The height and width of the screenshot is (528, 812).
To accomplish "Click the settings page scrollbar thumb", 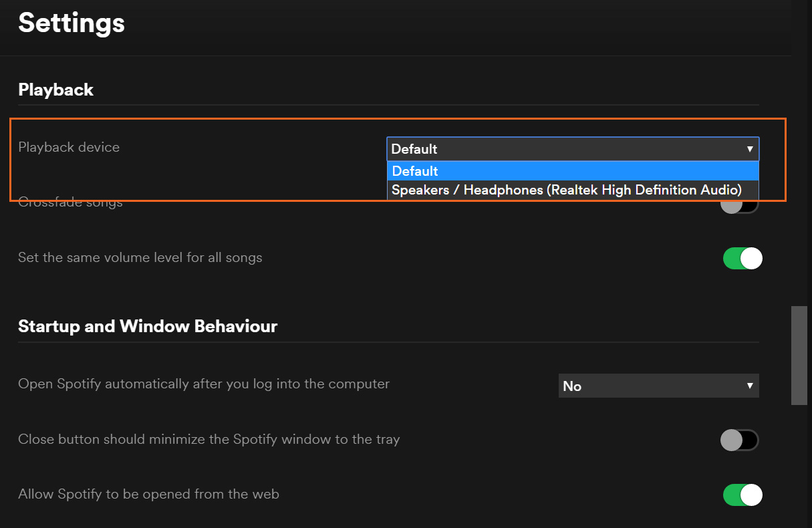I will point(799,355).
